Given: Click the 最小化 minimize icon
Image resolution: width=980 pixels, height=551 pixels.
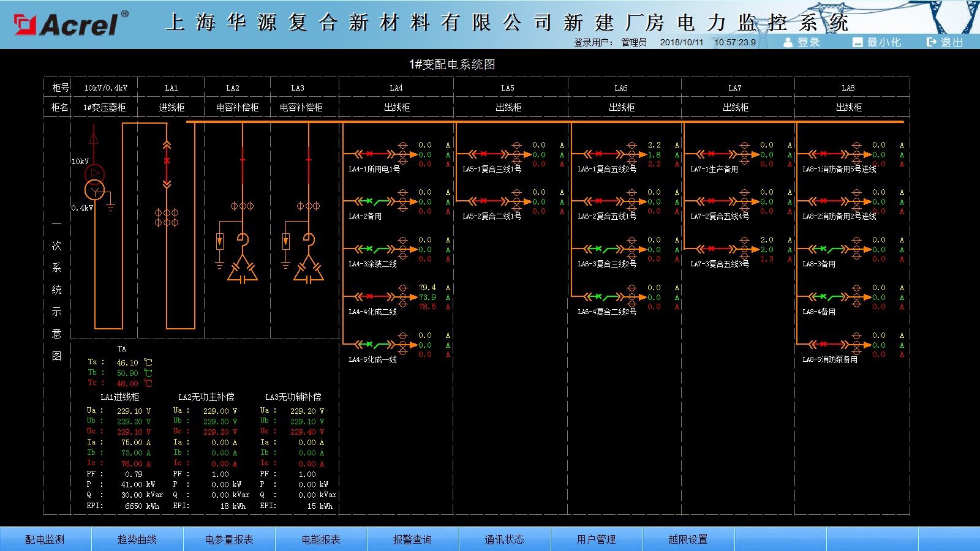Looking at the screenshot, I should point(858,42).
